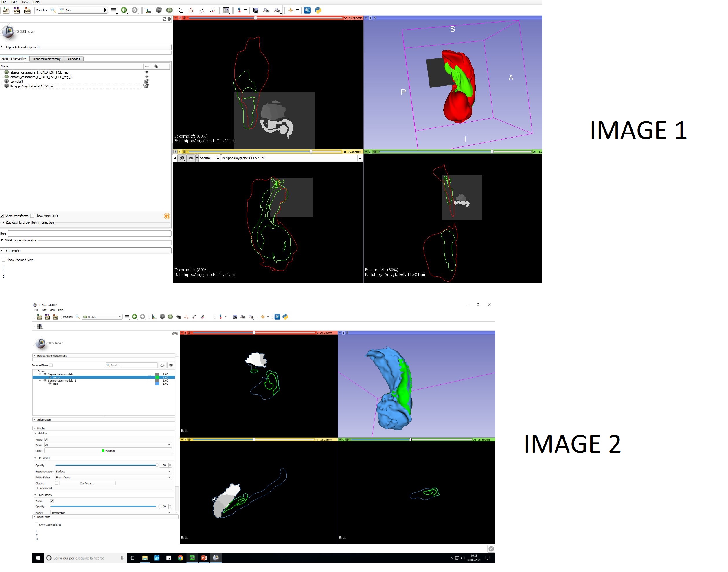Click the Configure clipping button
The height and width of the screenshot is (572, 728).
coord(87,483)
